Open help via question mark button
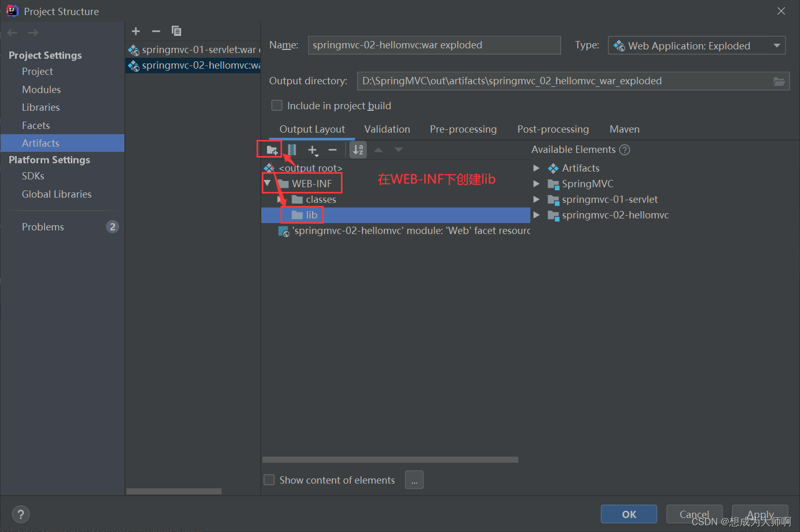Screen dimensions: 800x532 (x=20, y=514)
